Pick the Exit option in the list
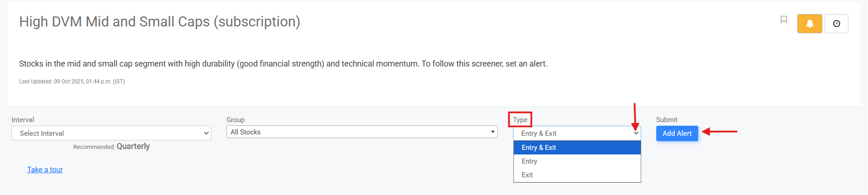 [x=527, y=175]
